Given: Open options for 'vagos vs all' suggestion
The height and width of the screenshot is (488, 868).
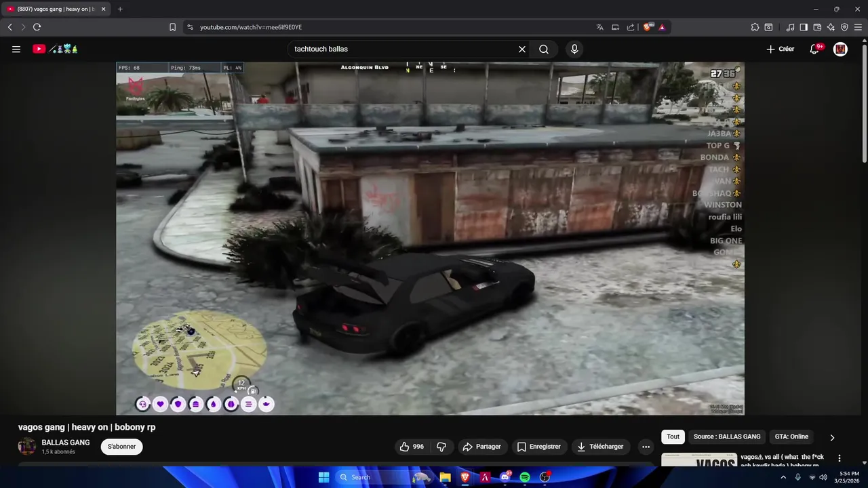Looking at the screenshot, I should tap(840, 458).
